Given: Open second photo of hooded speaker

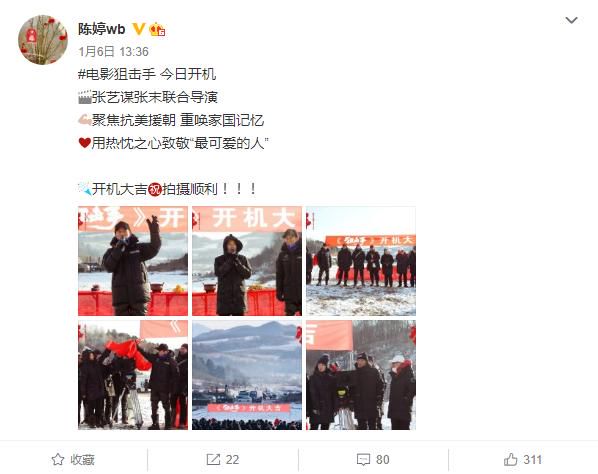Looking at the screenshot, I should [247, 261].
